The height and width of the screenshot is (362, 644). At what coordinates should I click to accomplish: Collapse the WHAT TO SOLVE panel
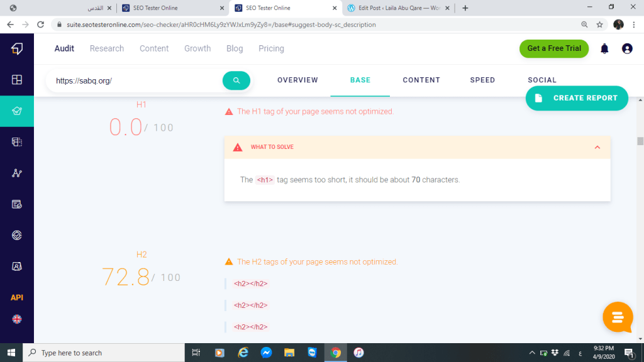(x=597, y=147)
